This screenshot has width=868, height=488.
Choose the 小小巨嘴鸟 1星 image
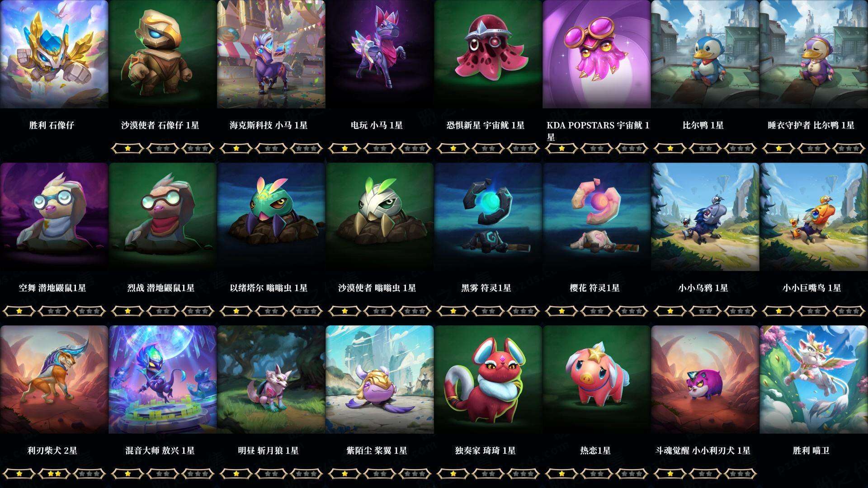(x=814, y=217)
